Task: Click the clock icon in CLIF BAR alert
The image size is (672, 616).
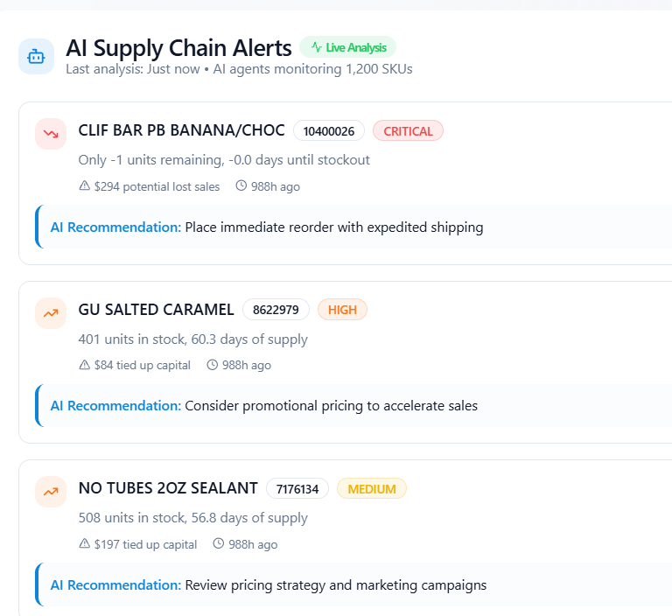Action: [241, 186]
